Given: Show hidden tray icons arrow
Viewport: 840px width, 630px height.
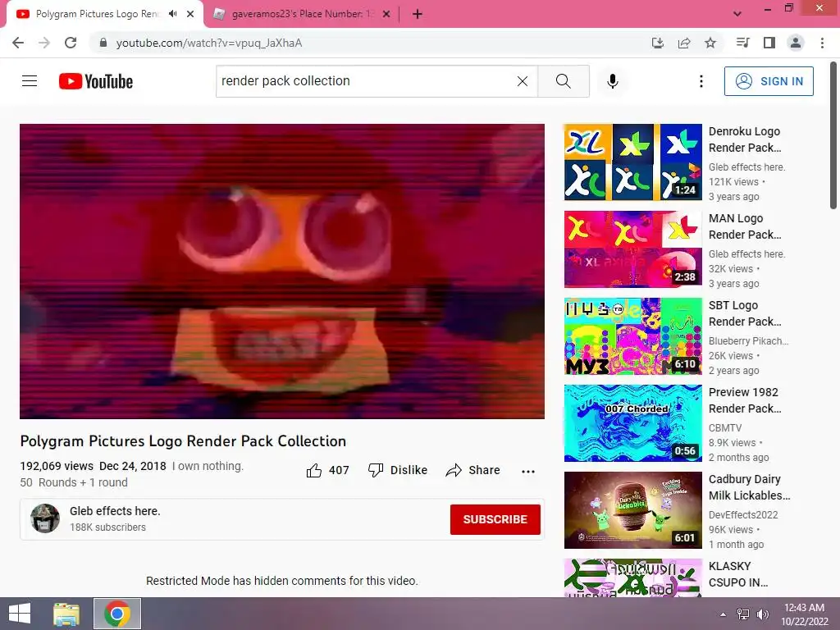Looking at the screenshot, I should [x=724, y=614].
